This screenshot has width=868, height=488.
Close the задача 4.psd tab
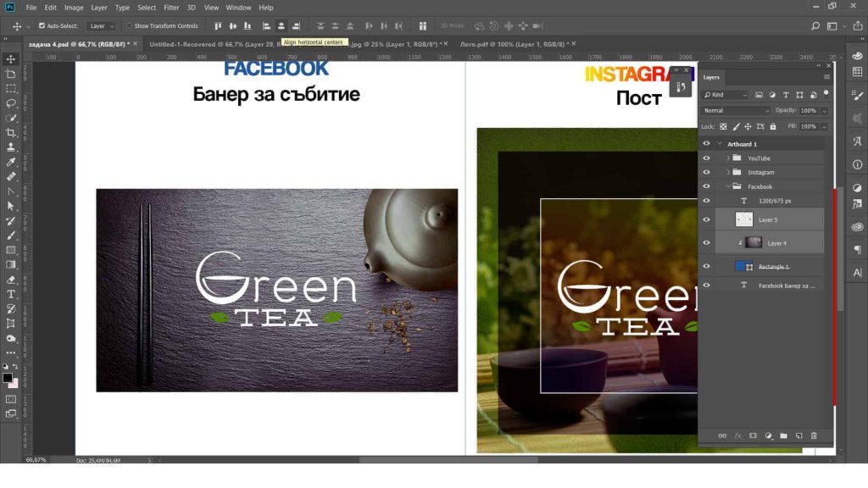click(x=135, y=44)
